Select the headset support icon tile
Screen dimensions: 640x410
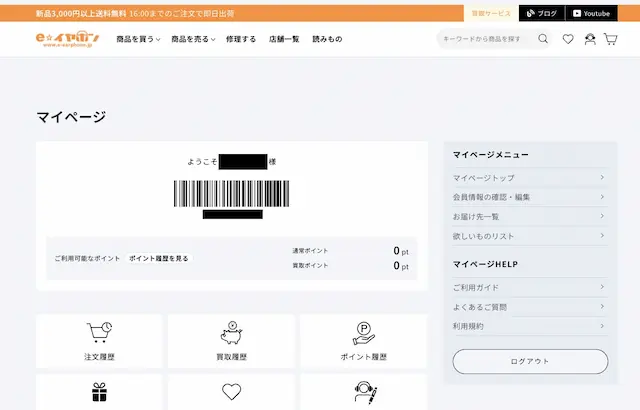(364, 392)
